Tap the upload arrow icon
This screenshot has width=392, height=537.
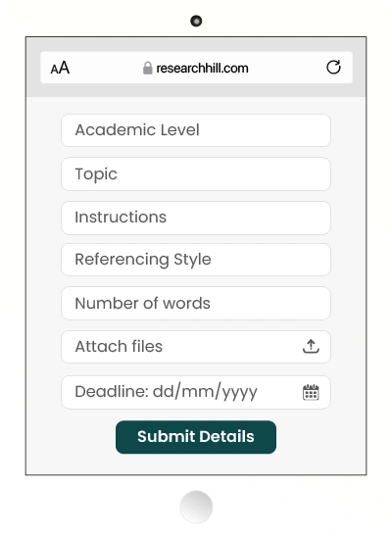pos(311,346)
